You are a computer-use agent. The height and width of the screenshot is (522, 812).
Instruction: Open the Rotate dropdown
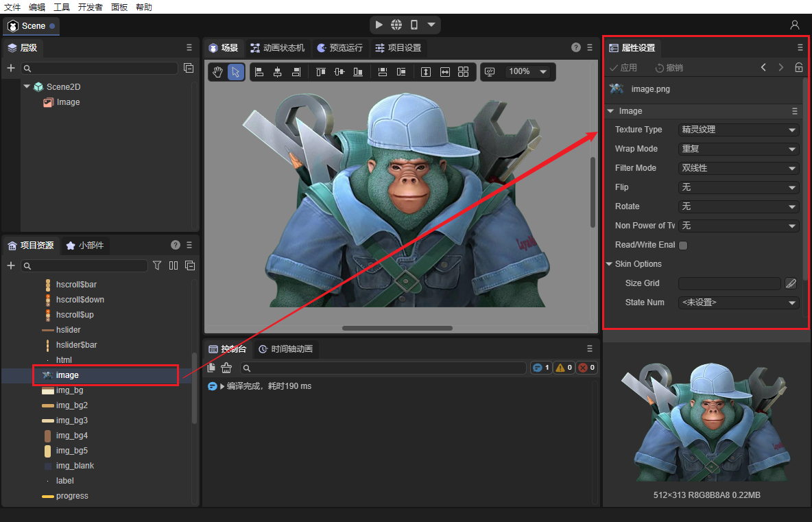point(739,206)
